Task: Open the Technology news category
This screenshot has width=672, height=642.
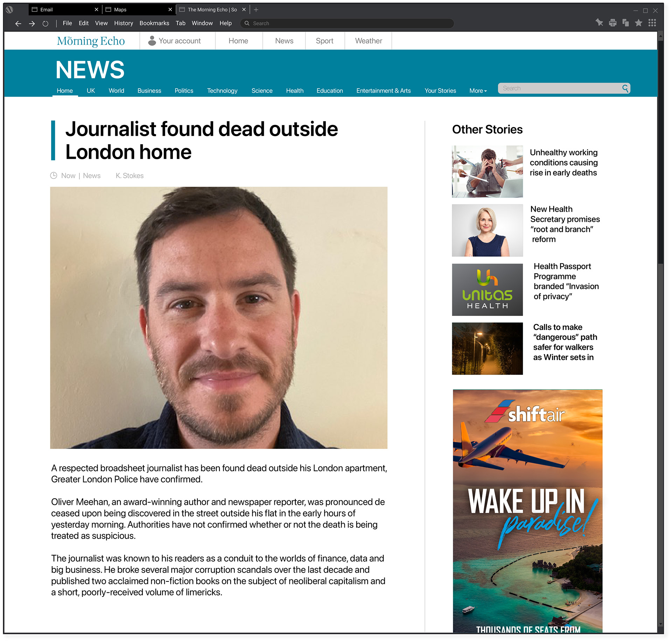Action: coord(222,91)
